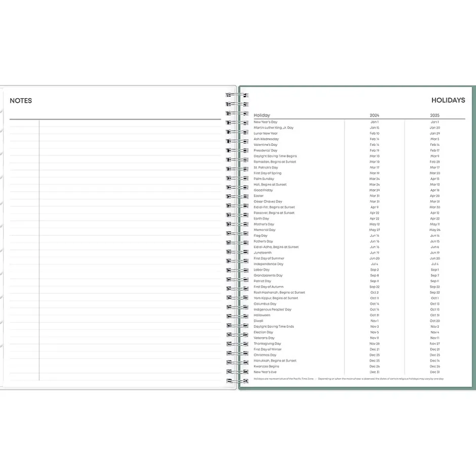Select the New Year's Eve holiday name
This screenshot has height=476, width=476.
[x=265, y=372]
